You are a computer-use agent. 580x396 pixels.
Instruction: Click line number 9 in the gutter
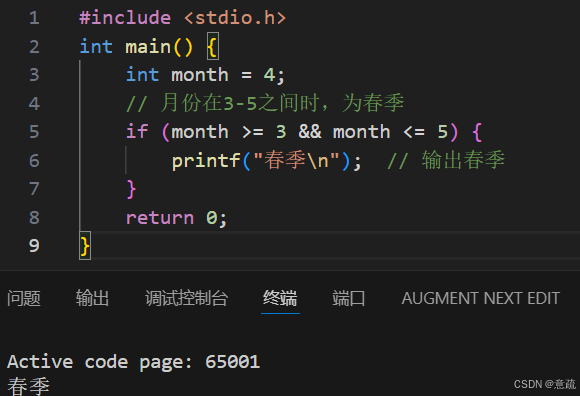pos(34,246)
